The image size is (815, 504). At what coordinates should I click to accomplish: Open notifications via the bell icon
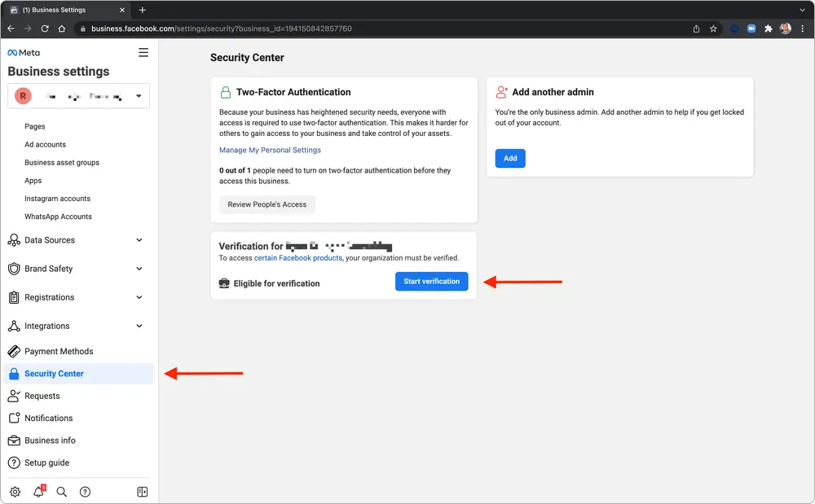37,492
